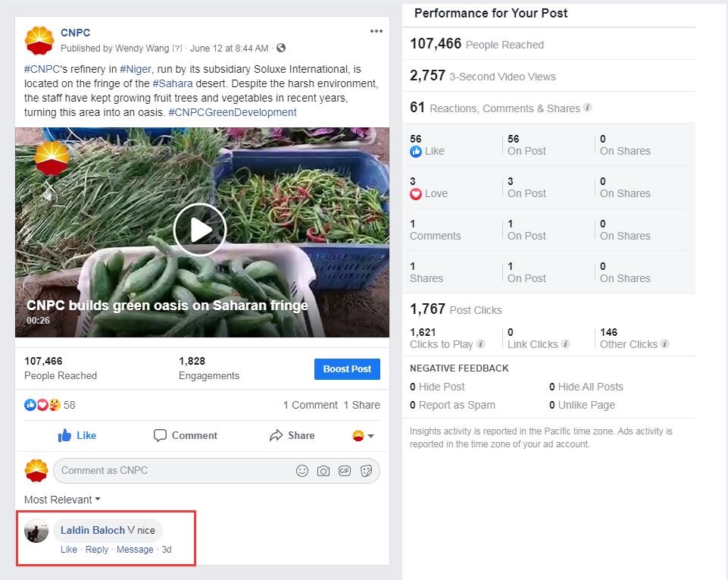The image size is (728, 580).
Task: View the 1 Share link
Action: (x=361, y=405)
